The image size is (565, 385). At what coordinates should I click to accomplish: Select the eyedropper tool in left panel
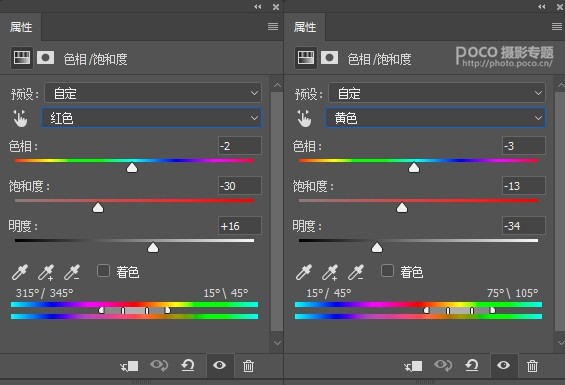20,273
